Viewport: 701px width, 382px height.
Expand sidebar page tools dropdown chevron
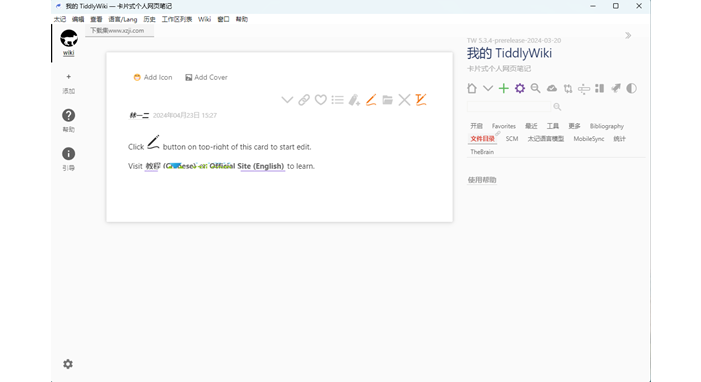point(488,88)
